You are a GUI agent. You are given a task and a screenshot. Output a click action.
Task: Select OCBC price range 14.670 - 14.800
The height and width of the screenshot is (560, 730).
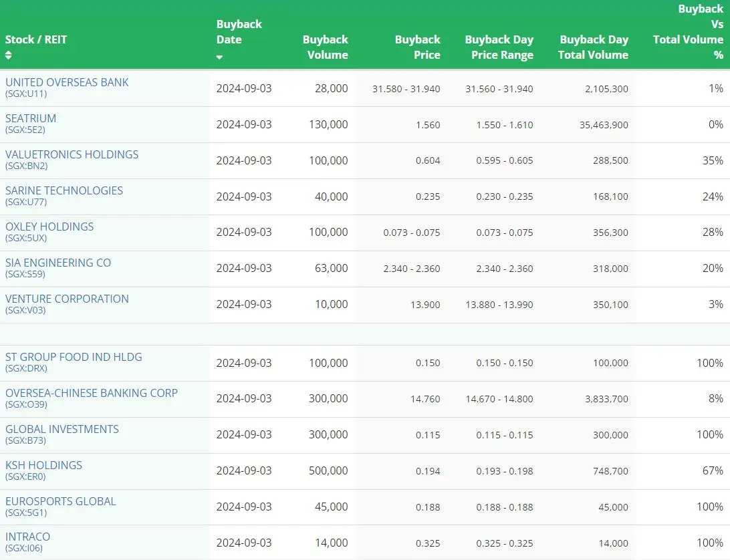[499, 399]
